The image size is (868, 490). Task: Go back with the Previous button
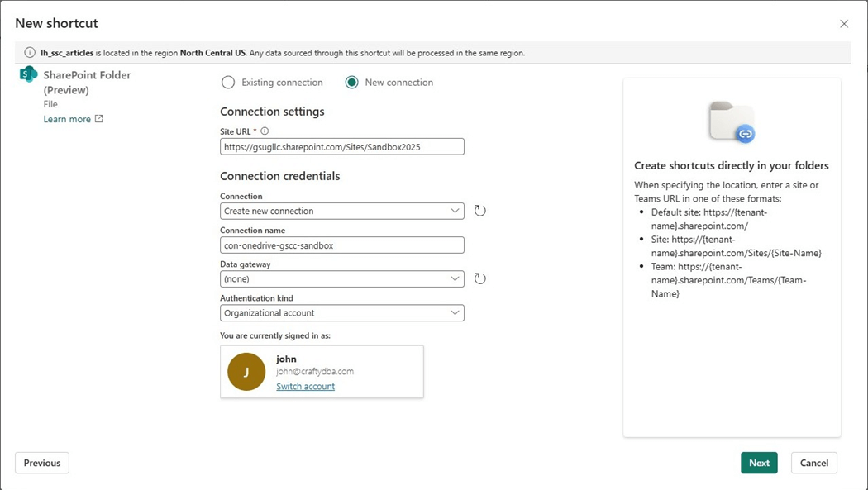tap(42, 463)
